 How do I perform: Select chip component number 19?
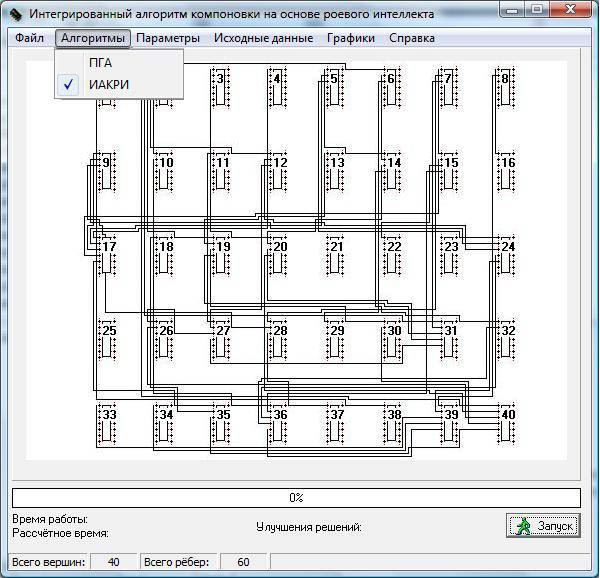(221, 256)
